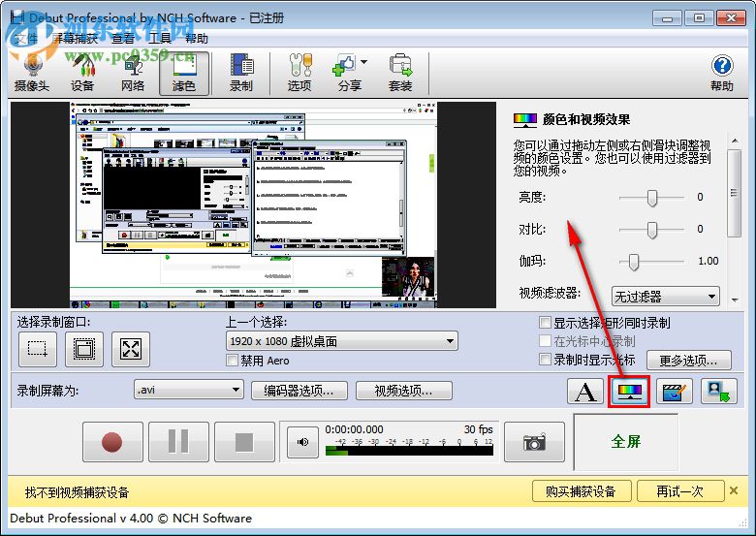This screenshot has height=536, width=756.
Task: Select the 摄像头 webcam source icon
Action: (x=32, y=74)
